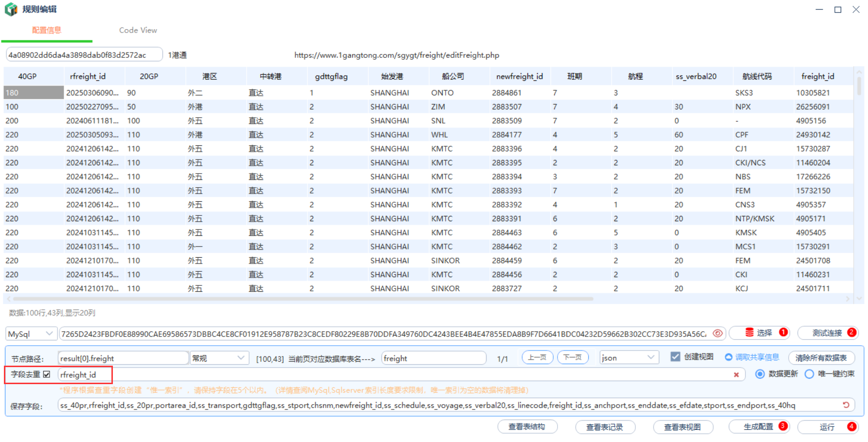Image resolution: width=868 pixels, height=442 pixels.
Task: Click the horizontal scrollbar under the data table
Action: 302,299
